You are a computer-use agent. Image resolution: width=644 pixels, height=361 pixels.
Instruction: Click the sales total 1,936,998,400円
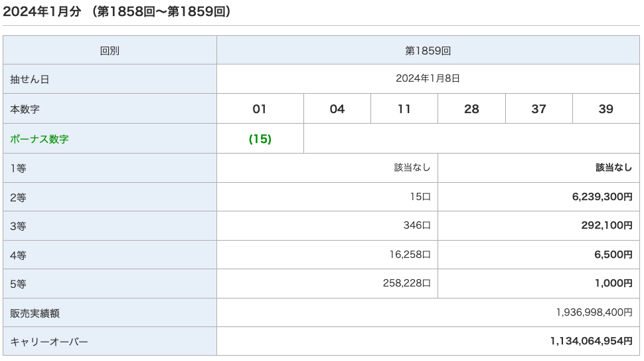(594, 312)
